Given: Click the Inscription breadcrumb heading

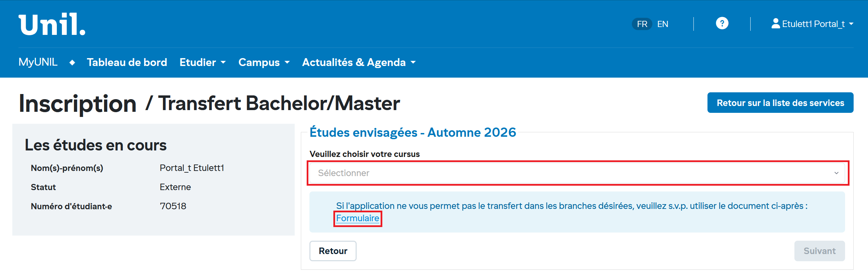Looking at the screenshot, I should (x=78, y=104).
